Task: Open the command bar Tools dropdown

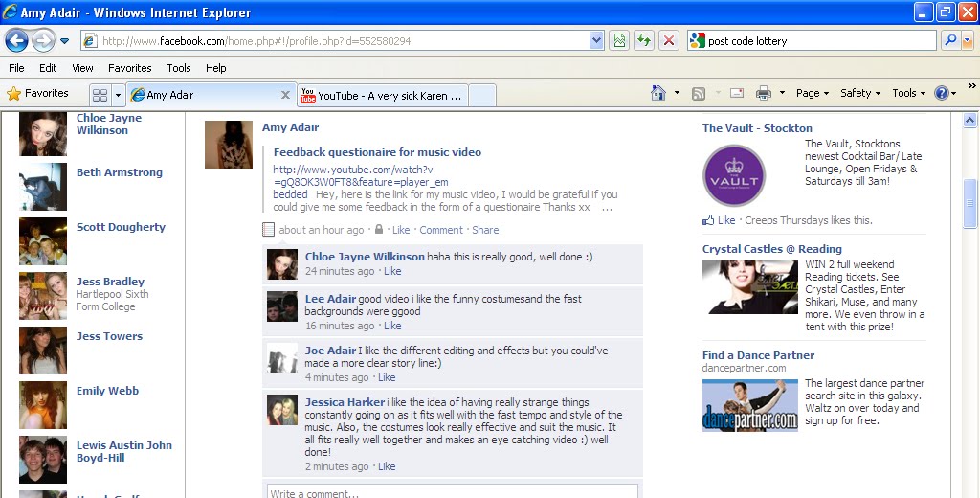Action: (x=909, y=93)
